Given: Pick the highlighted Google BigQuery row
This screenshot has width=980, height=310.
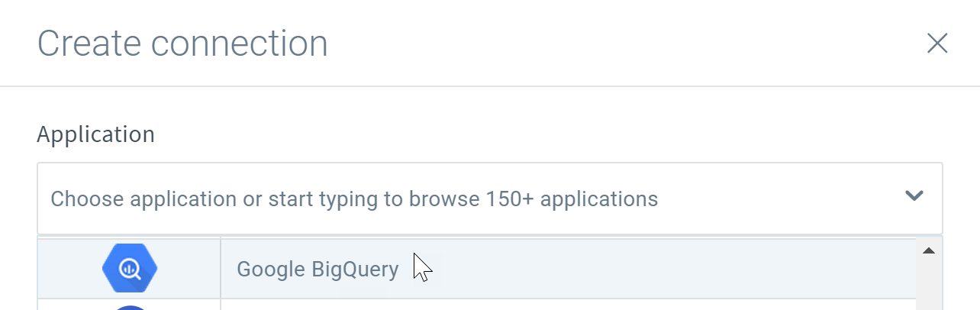Looking at the screenshot, I should tap(477, 268).
